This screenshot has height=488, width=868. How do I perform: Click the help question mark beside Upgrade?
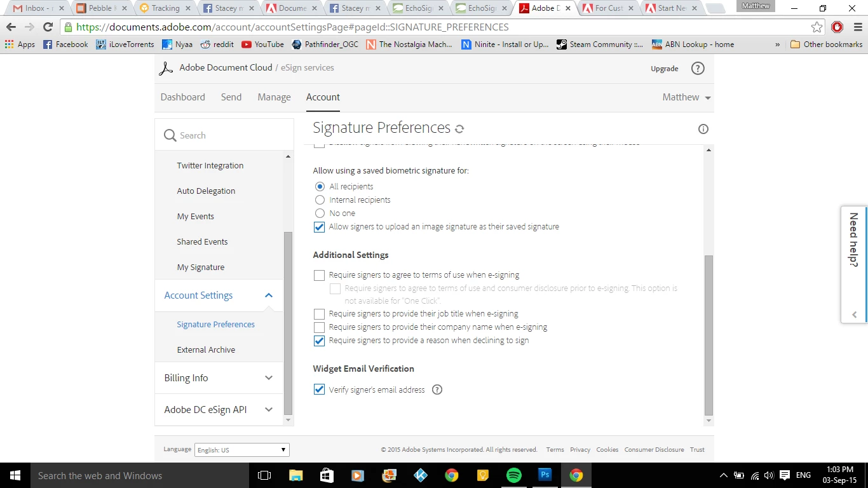click(698, 69)
